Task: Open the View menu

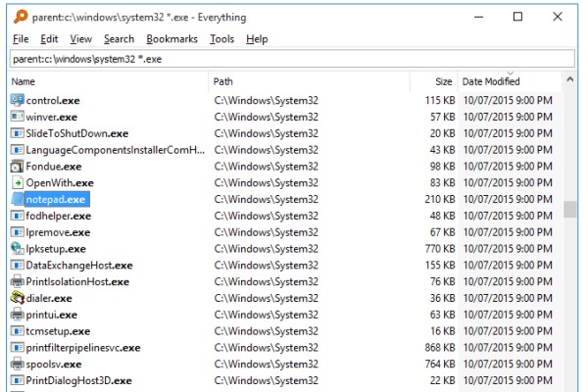Action: coord(80,39)
